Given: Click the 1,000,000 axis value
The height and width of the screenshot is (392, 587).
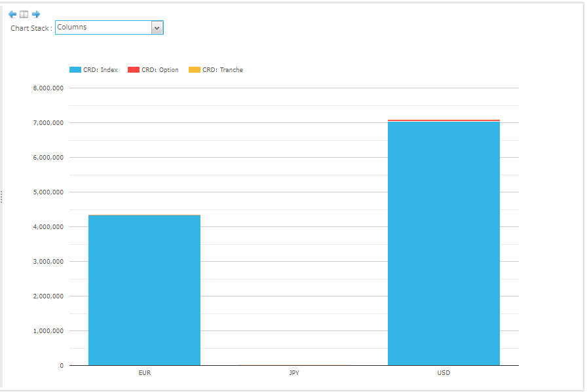Looking at the screenshot, I should click(48, 331).
